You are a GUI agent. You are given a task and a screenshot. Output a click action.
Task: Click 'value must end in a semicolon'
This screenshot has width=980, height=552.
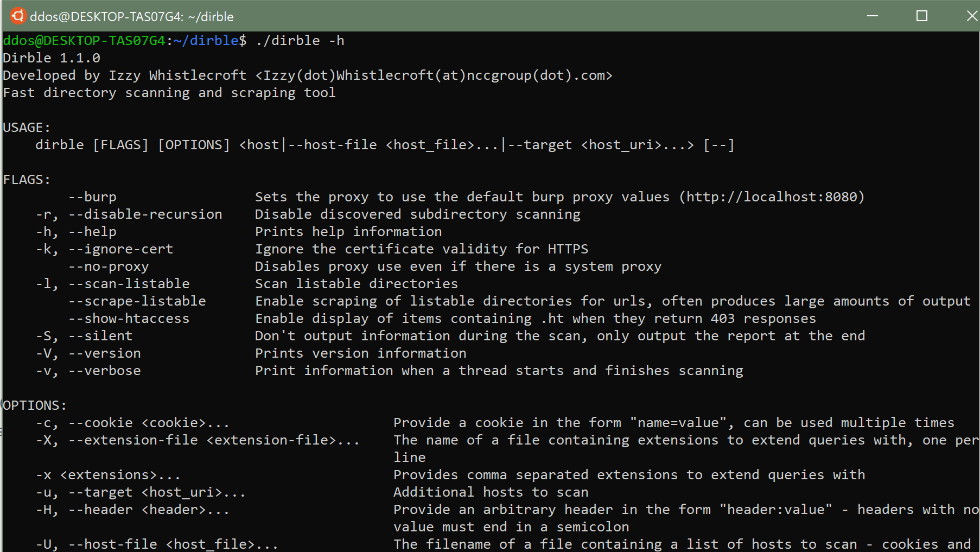pyautogui.click(x=511, y=527)
